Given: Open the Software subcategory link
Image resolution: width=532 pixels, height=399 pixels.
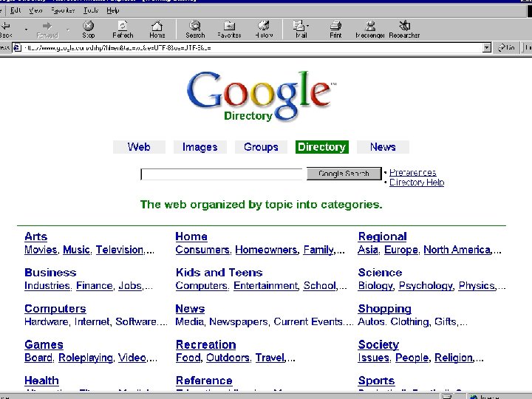Looking at the screenshot, I should click(136, 321).
